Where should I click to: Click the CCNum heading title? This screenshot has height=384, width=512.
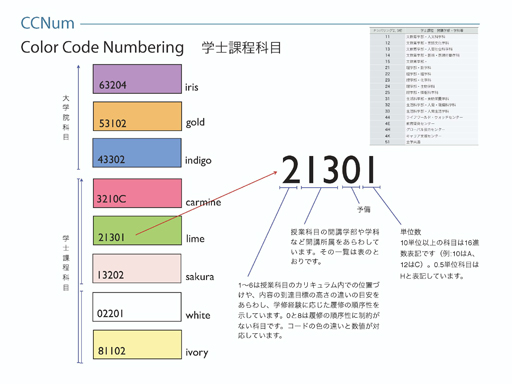click(x=48, y=23)
